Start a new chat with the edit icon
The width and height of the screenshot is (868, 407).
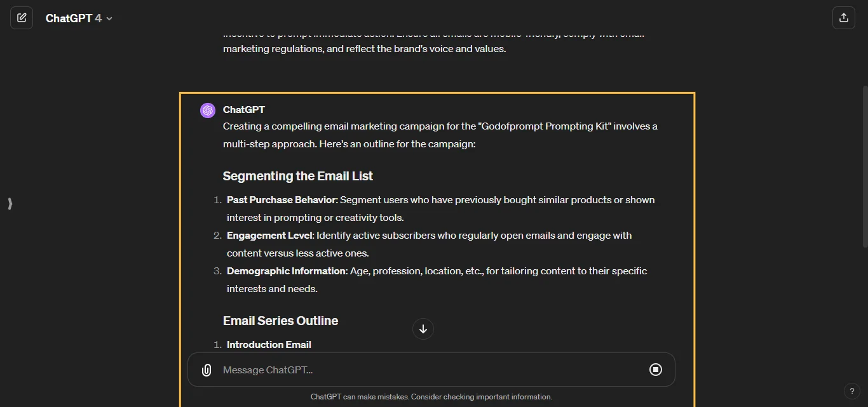click(x=22, y=18)
